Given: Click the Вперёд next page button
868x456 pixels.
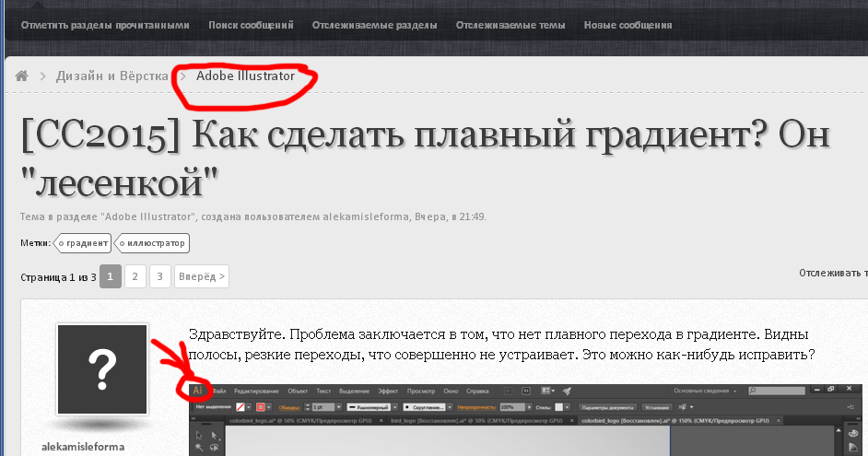Looking at the screenshot, I should (x=202, y=276).
